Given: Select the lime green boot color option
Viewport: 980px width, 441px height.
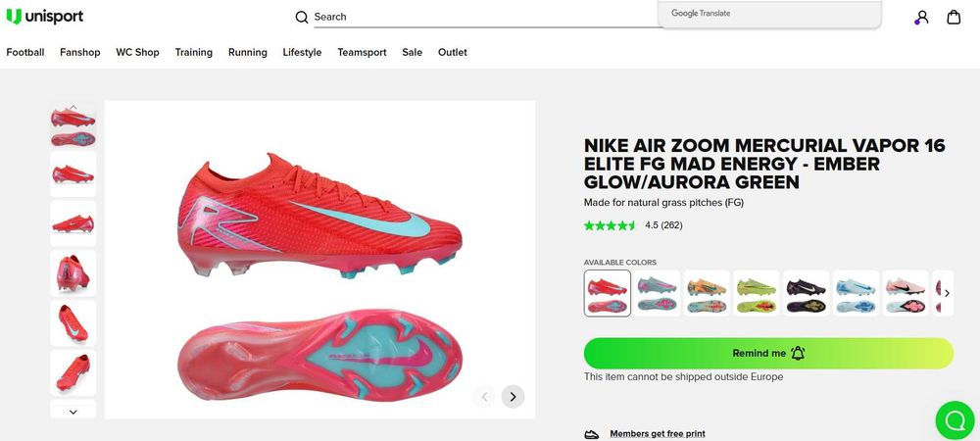Looking at the screenshot, I should (x=757, y=293).
